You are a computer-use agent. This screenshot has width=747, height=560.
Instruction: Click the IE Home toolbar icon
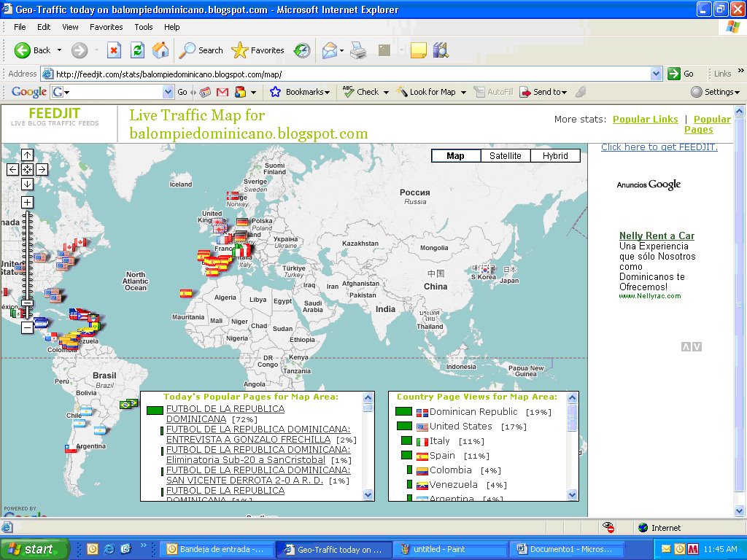[x=160, y=50]
